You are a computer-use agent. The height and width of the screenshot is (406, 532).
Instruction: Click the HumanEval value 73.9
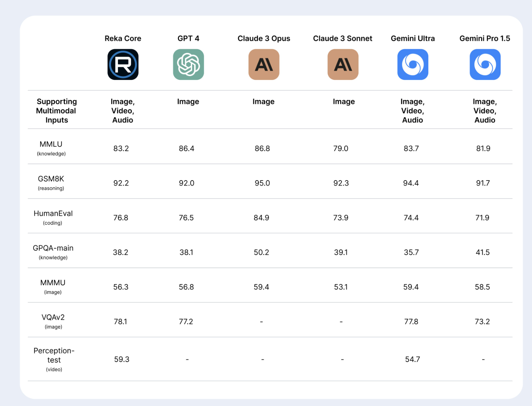click(341, 218)
